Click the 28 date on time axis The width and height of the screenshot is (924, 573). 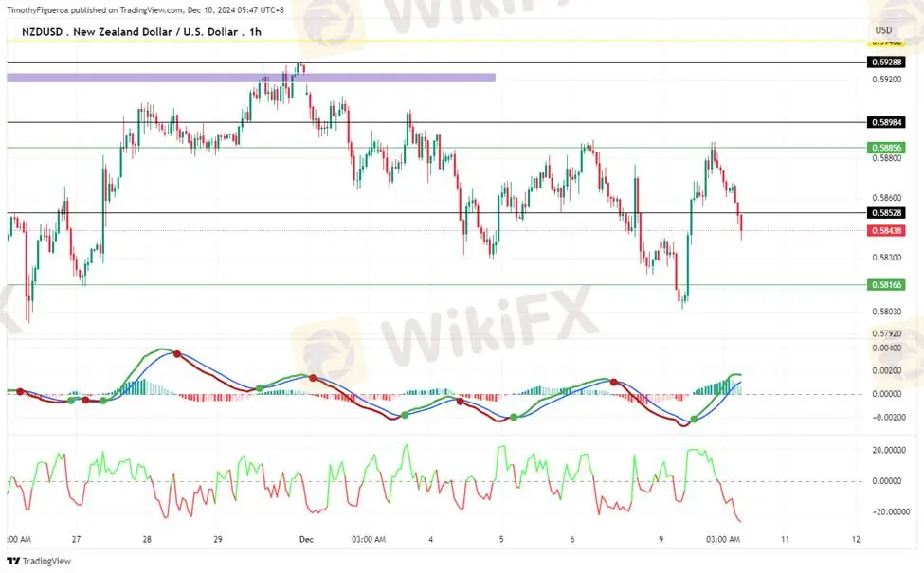tap(147, 539)
